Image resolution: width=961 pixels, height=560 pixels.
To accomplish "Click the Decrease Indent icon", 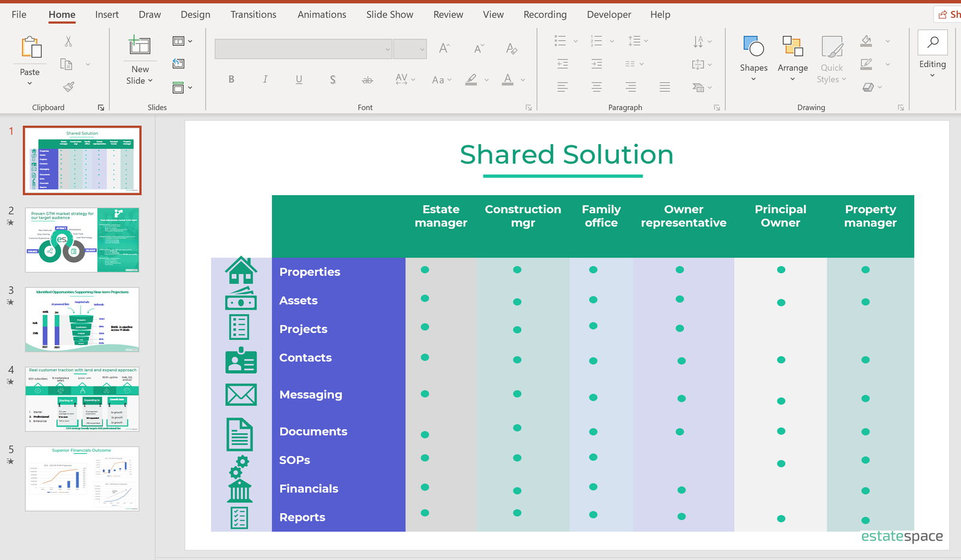I will pyautogui.click(x=562, y=64).
